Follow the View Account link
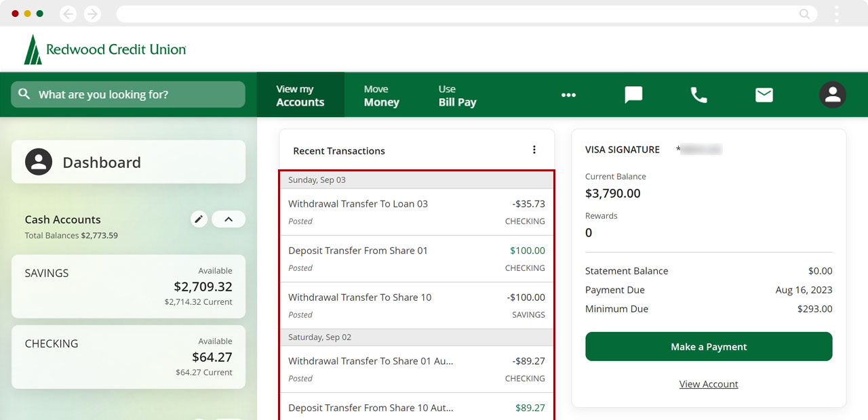Screen dimensions: 868x420 coord(709,384)
